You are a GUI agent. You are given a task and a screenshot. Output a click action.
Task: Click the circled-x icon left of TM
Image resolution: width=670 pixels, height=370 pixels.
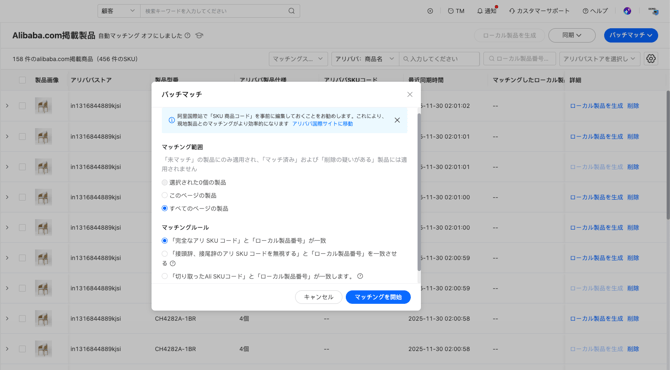pyautogui.click(x=430, y=11)
